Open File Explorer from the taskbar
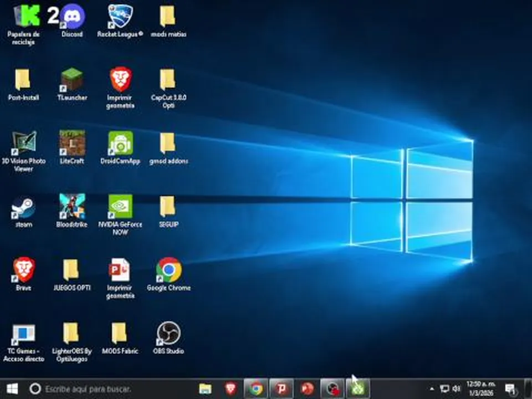532x399 pixels. point(205,389)
